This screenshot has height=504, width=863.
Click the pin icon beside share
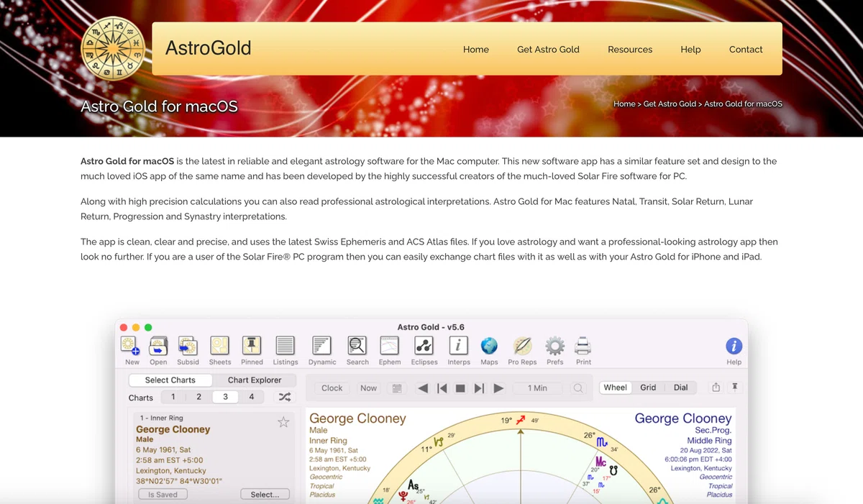coord(734,388)
